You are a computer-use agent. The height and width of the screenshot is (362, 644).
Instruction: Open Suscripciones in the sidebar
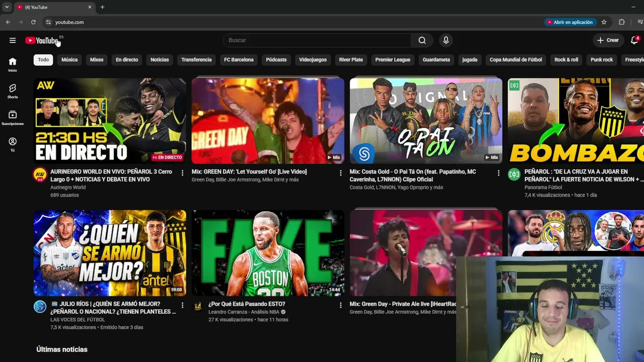tap(13, 118)
